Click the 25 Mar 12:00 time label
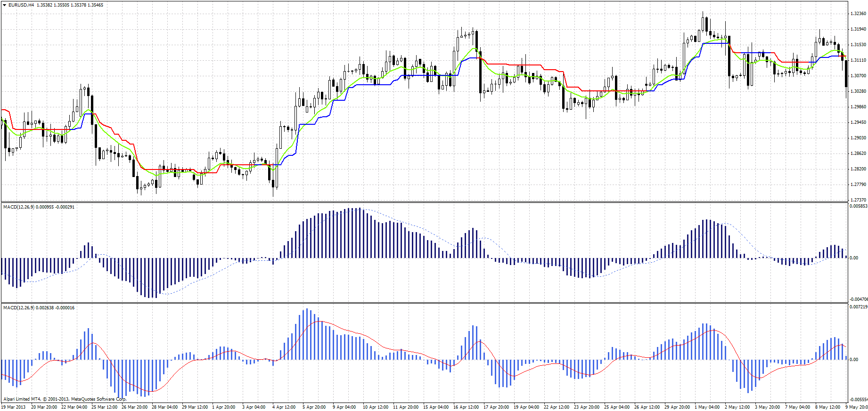868x411 pixels. (104, 407)
